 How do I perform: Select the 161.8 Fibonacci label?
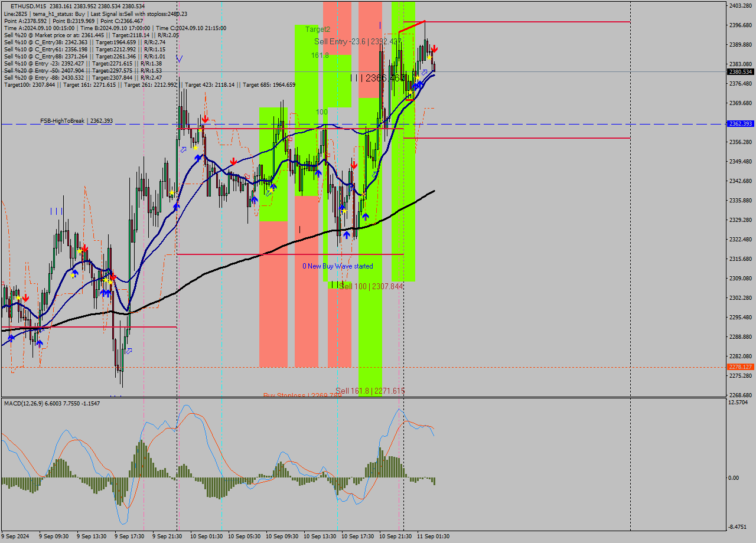coord(320,55)
